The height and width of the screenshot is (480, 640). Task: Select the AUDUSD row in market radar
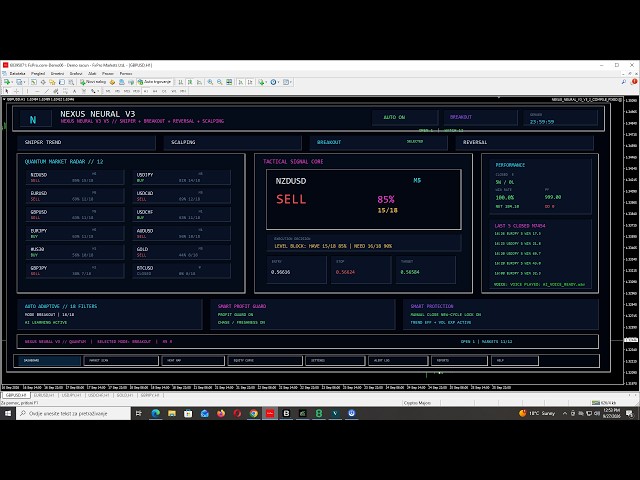pos(181,233)
